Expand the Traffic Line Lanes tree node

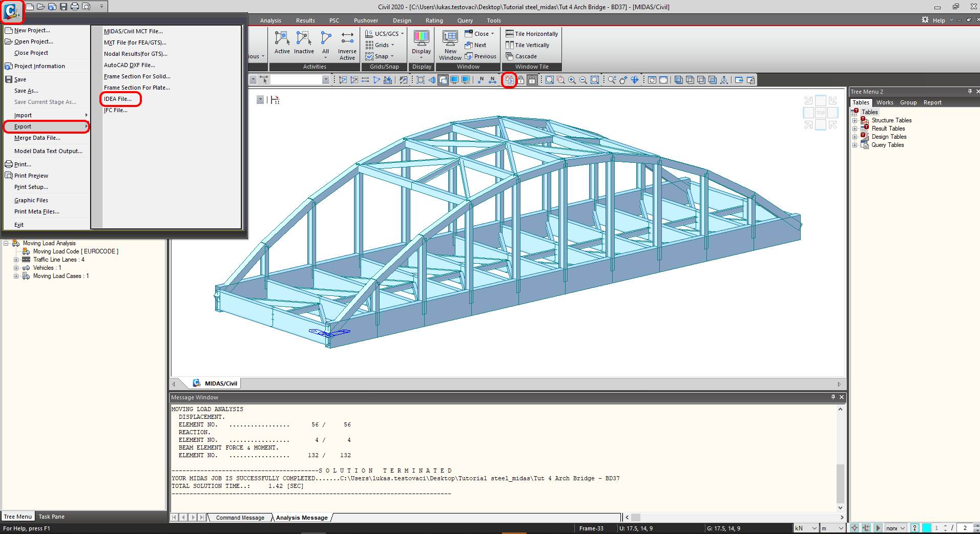[16, 260]
